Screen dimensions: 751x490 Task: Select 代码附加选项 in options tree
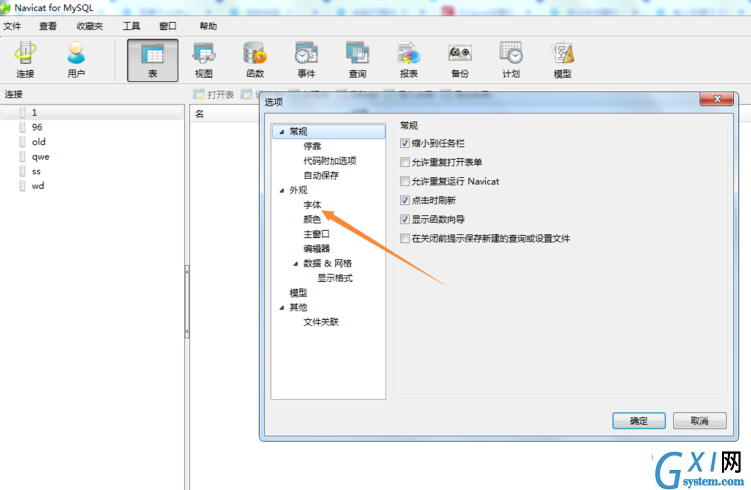pos(330,161)
